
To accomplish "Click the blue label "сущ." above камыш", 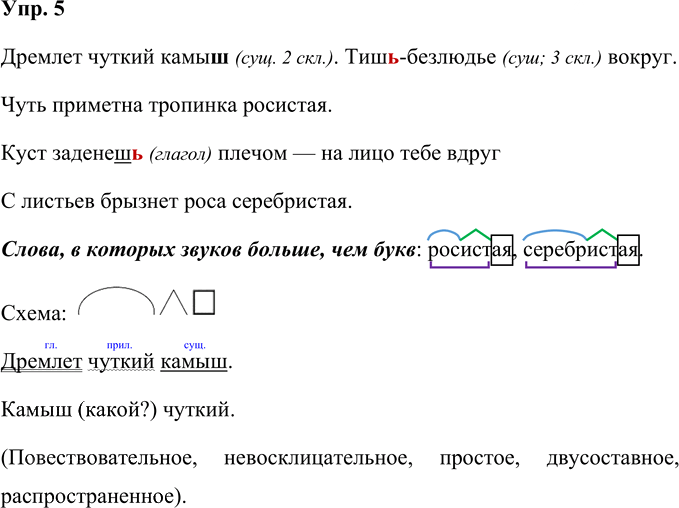I will pyautogui.click(x=195, y=346).
